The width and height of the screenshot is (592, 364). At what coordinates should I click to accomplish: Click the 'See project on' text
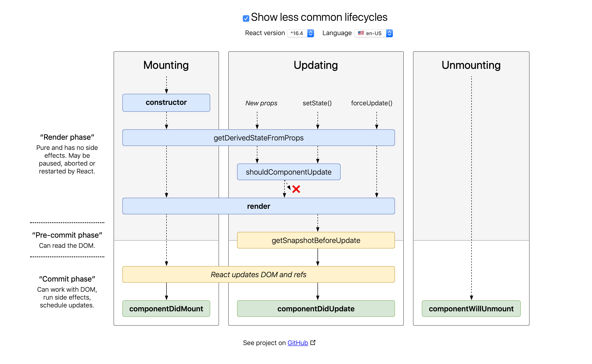(264, 343)
